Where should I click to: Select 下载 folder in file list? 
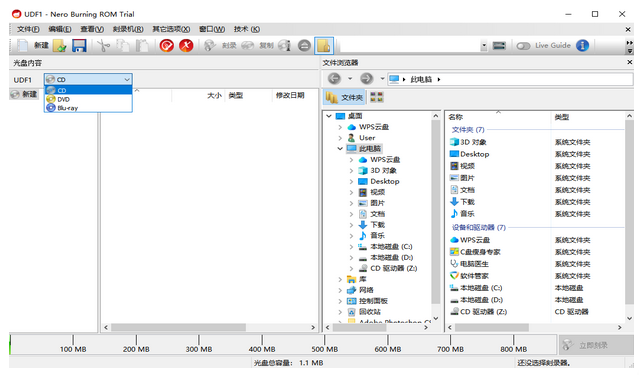[467, 202]
